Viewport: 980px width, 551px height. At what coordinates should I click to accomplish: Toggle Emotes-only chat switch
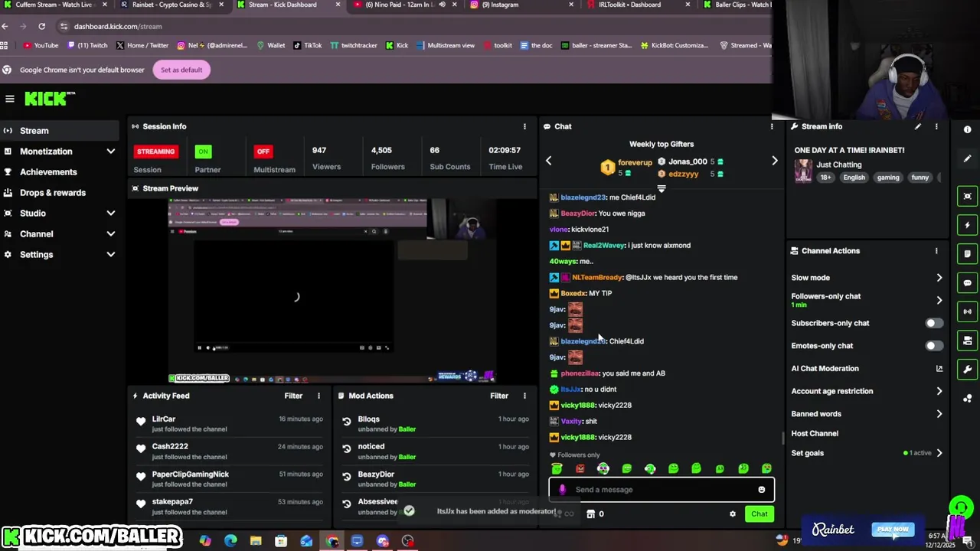coord(933,346)
